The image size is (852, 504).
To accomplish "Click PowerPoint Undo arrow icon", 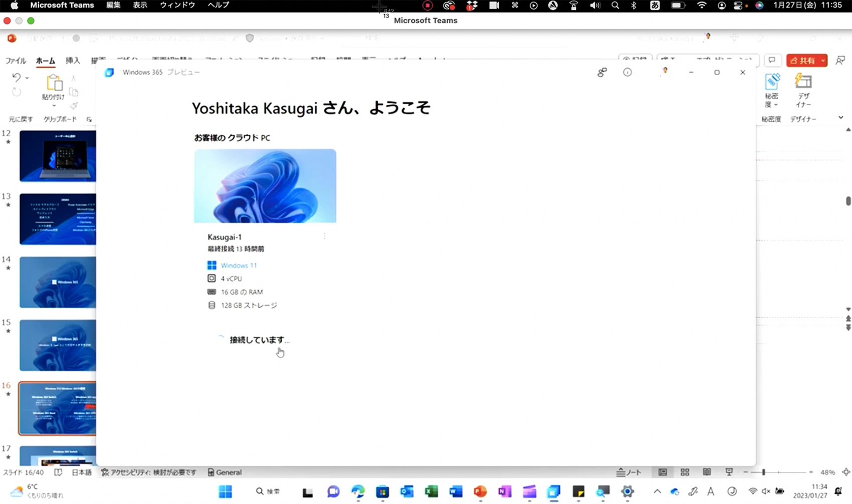I will point(17,77).
